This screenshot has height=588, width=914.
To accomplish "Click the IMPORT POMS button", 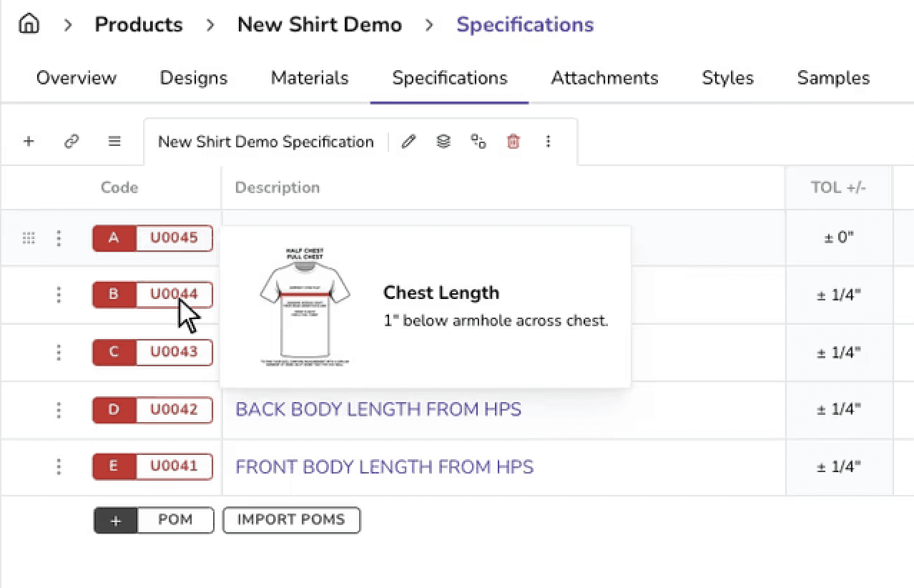I will [x=291, y=520].
